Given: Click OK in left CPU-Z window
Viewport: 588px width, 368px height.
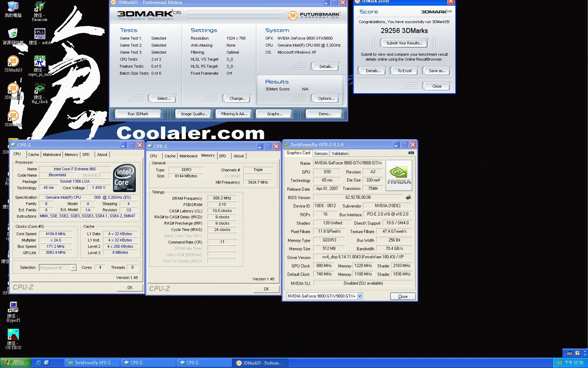Looking at the screenshot, I should coord(130,287).
